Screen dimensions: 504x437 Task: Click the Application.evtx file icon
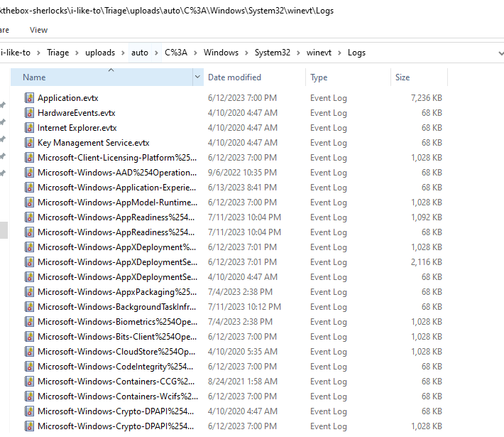pos(29,98)
